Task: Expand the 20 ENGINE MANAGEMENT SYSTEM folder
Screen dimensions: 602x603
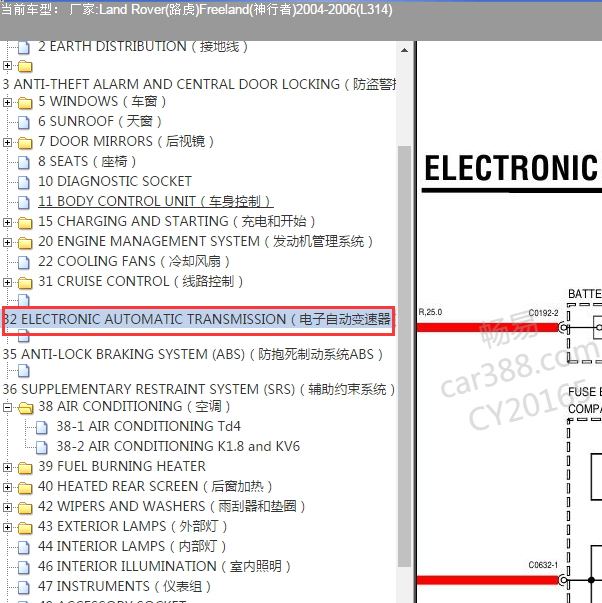Action: (x=7, y=242)
